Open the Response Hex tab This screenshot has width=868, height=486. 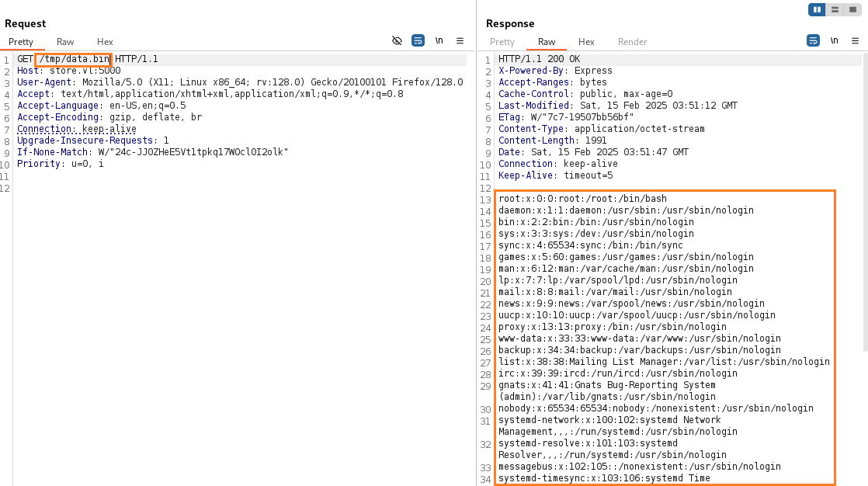click(586, 41)
